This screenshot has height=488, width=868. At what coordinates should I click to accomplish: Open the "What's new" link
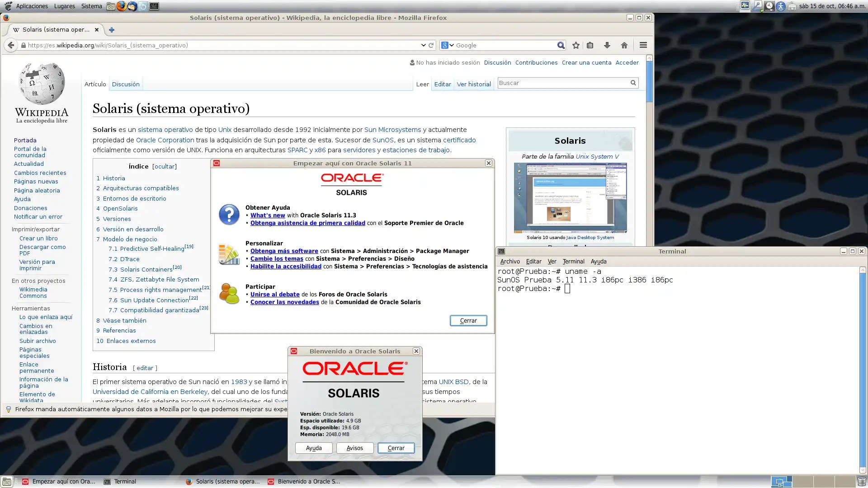[268, 215]
